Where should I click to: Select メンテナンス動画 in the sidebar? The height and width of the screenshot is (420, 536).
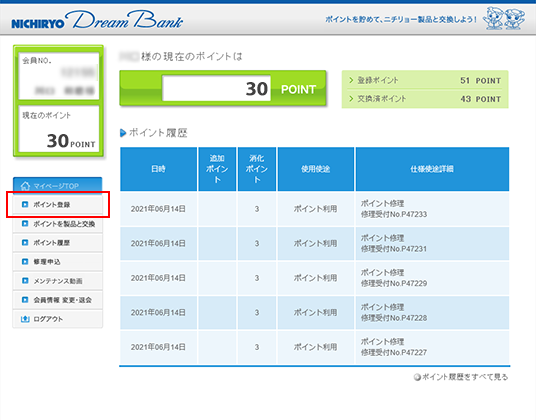coord(57,281)
